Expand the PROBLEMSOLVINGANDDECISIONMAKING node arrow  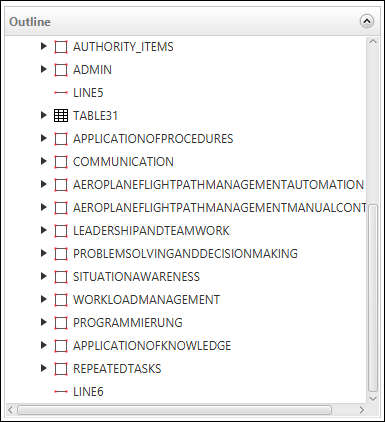pyautogui.click(x=43, y=253)
